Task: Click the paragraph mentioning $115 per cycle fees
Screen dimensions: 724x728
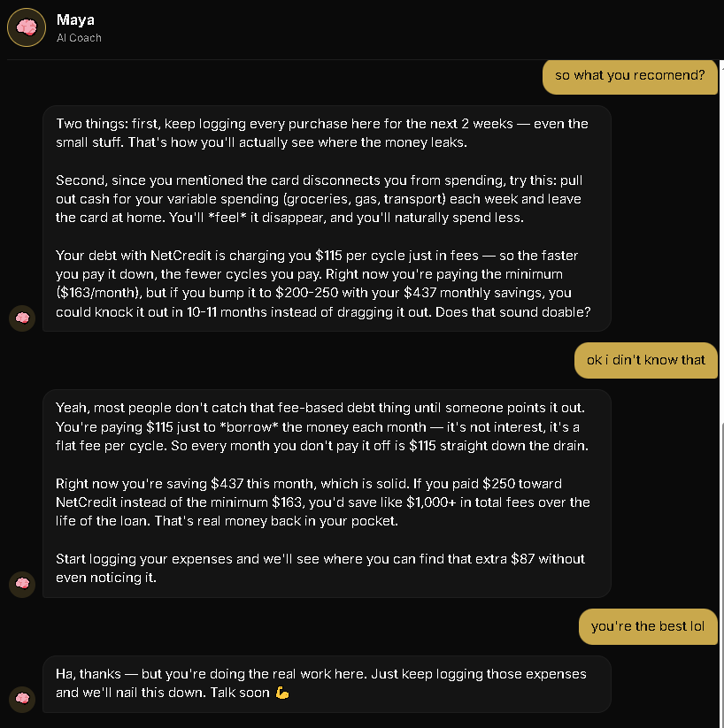Action: click(x=323, y=283)
